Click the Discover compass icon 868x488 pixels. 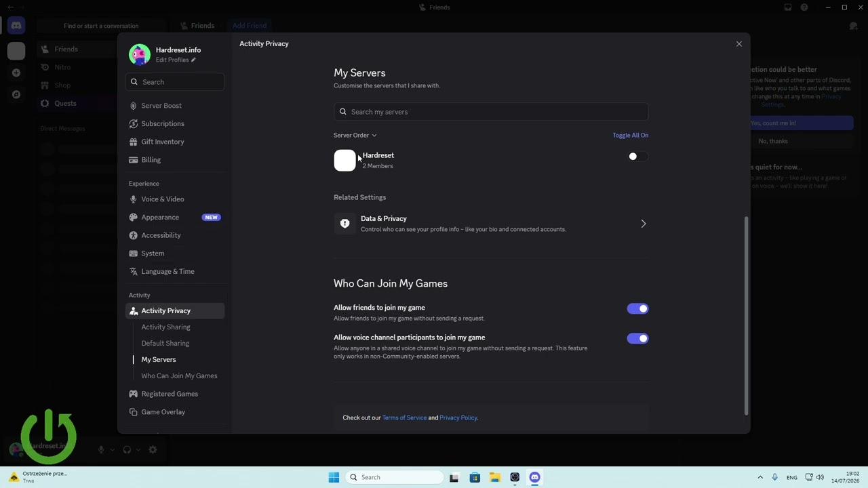pyautogui.click(x=16, y=94)
